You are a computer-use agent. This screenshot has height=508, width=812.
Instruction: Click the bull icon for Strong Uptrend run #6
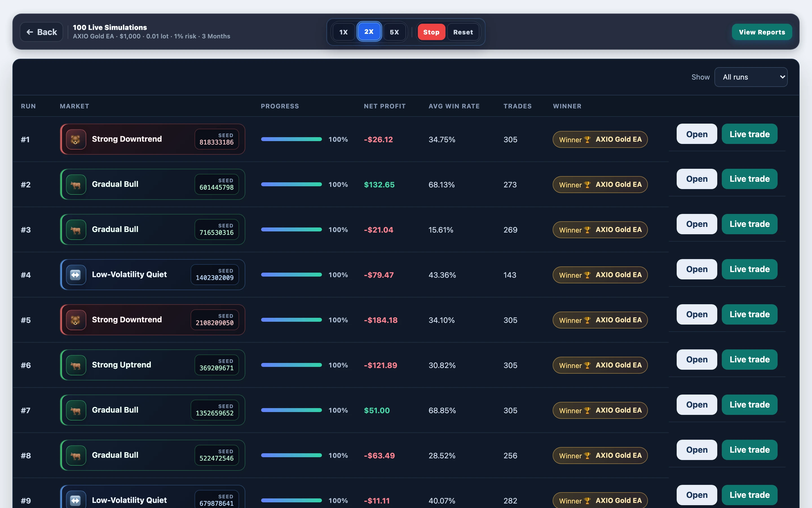point(76,365)
